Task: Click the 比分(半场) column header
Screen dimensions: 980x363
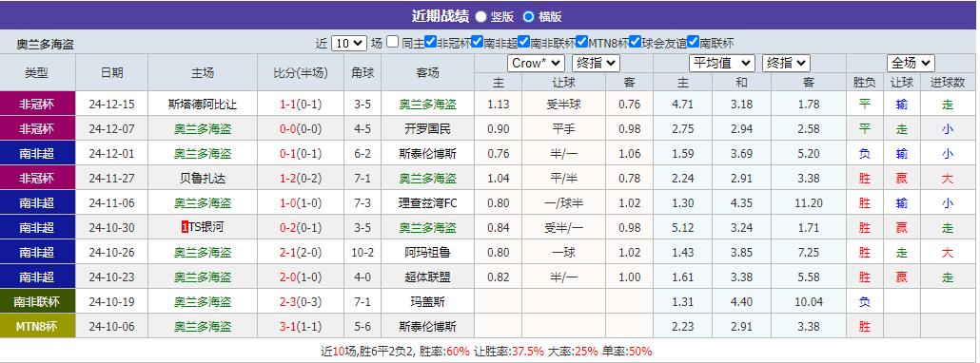Action: [x=301, y=72]
